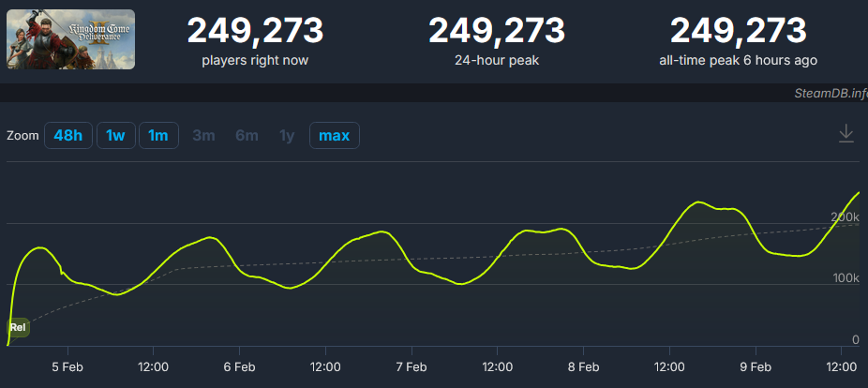Click the 24-hour peak figure
The height and width of the screenshot is (388, 868).
tap(497, 31)
